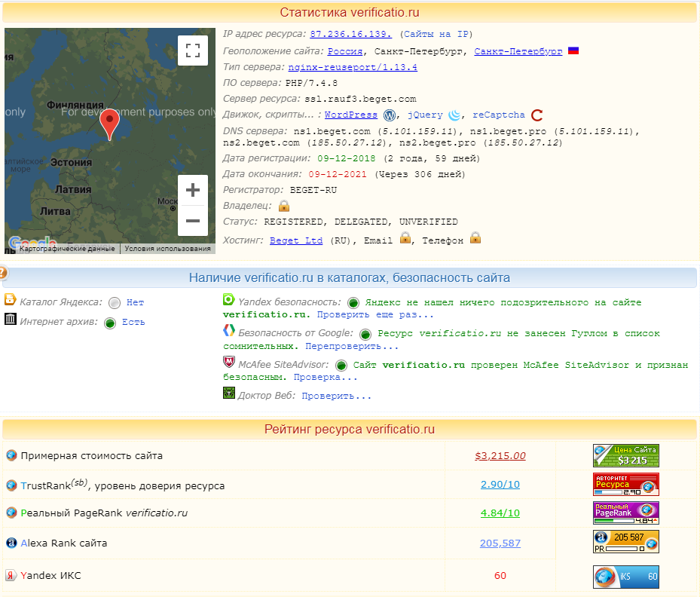The width and height of the screenshot is (700, 597).
Task: Open the WordPress engine link
Action: click(351, 115)
